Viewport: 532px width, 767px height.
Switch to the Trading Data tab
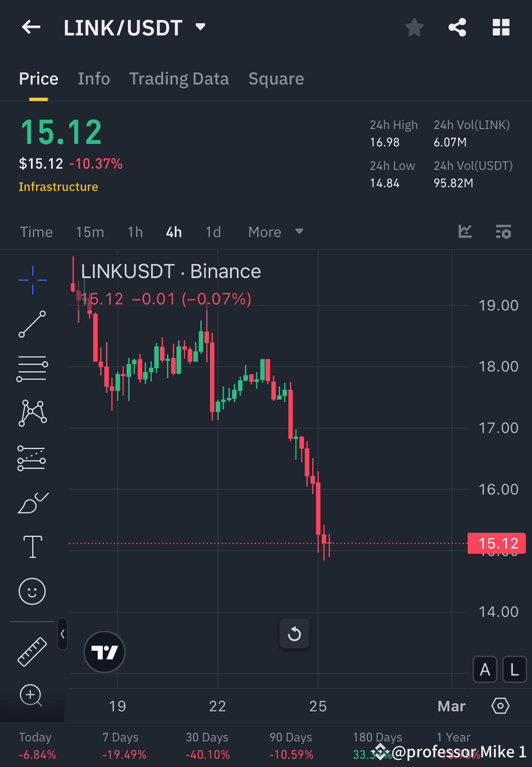click(x=179, y=78)
